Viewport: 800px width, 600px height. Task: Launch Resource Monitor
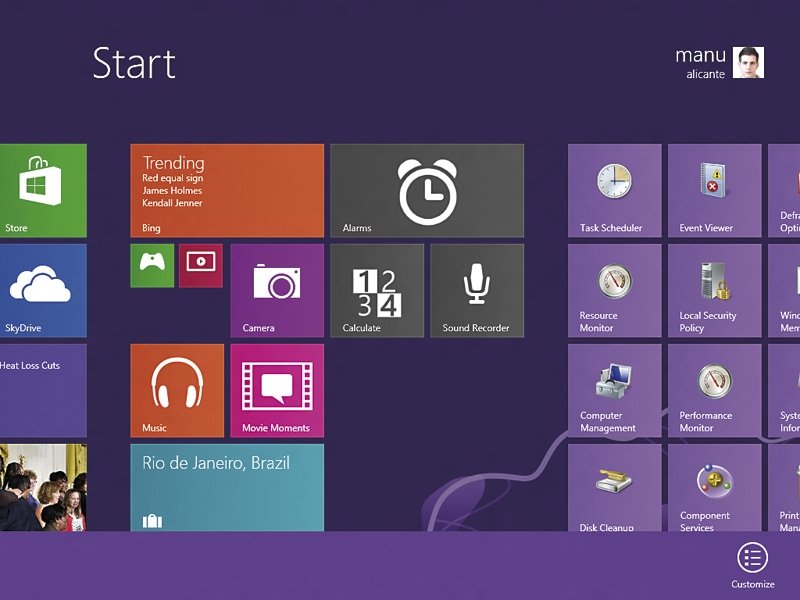tap(615, 290)
